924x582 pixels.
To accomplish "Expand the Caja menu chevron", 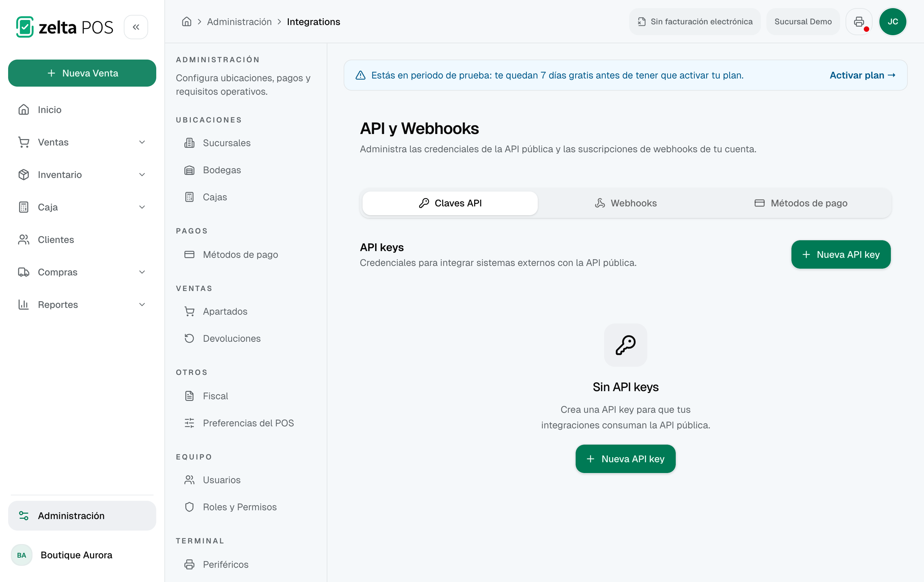I will click(142, 207).
